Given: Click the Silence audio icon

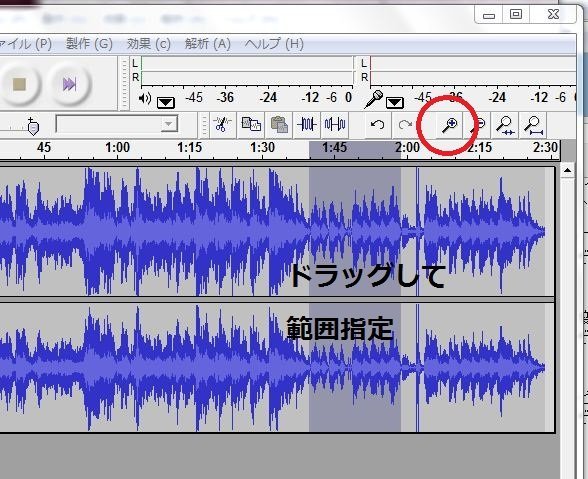Looking at the screenshot, I should 335,125.
